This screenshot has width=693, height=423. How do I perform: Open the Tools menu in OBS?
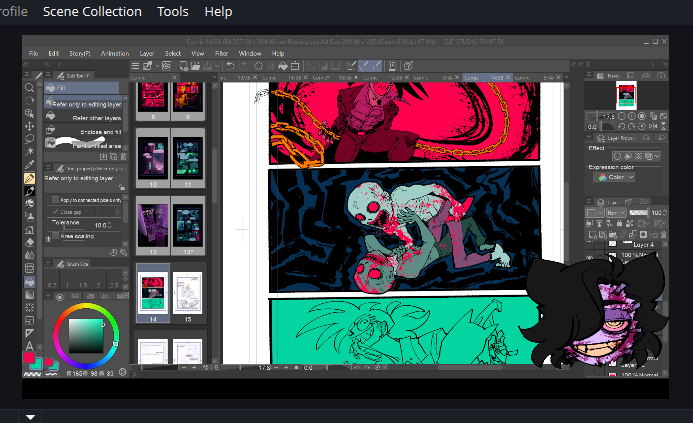[x=172, y=12]
